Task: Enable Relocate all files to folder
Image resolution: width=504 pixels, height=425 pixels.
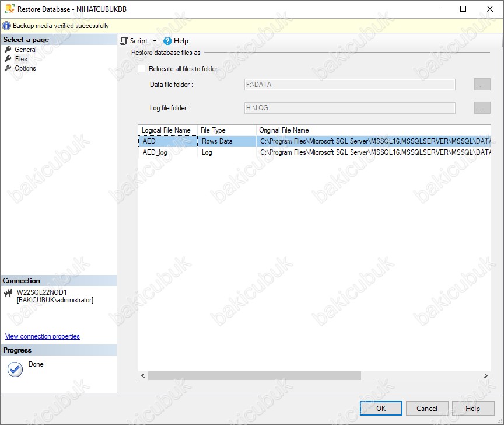Action: pyautogui.click(x=141, y=69)
